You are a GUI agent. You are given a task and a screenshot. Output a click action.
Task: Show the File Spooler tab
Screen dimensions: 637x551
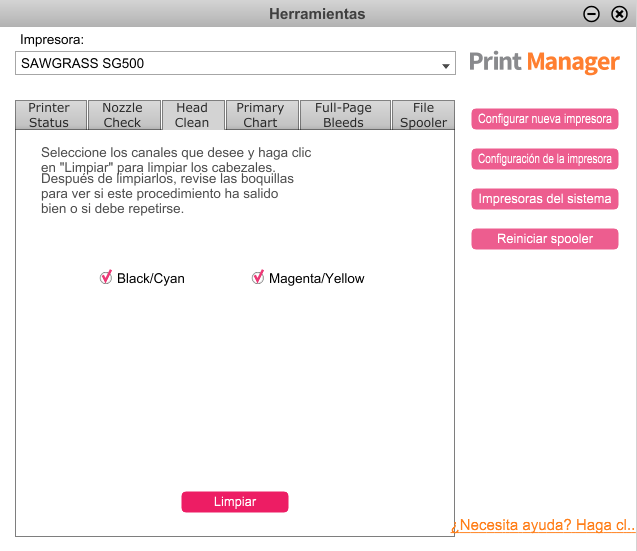[x=423, y=115]
